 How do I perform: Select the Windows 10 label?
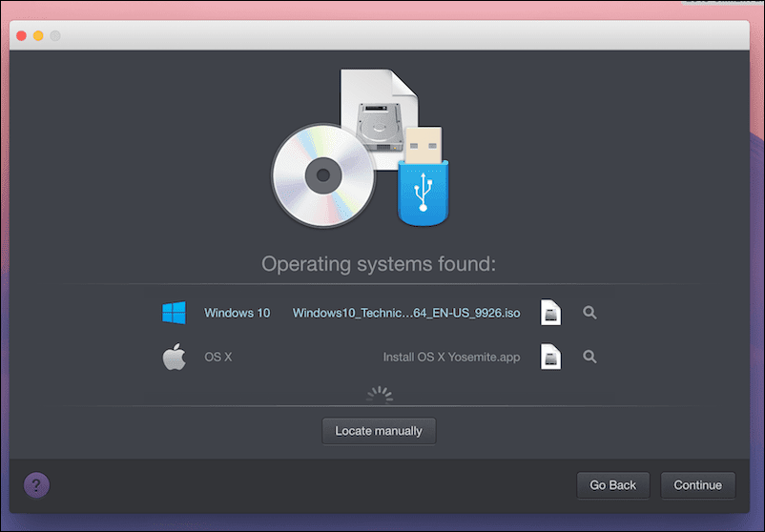[x=238, y=313]
